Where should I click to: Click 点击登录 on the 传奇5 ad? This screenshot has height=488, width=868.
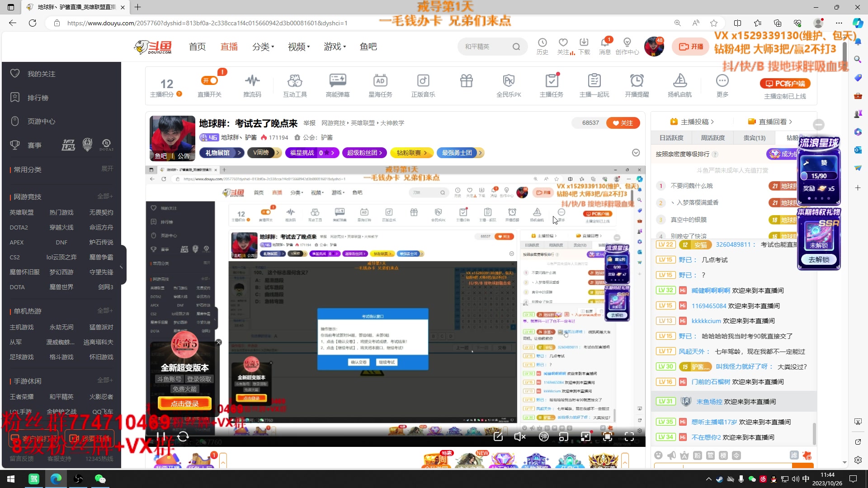pyautogui.click(x=184, y=404)
